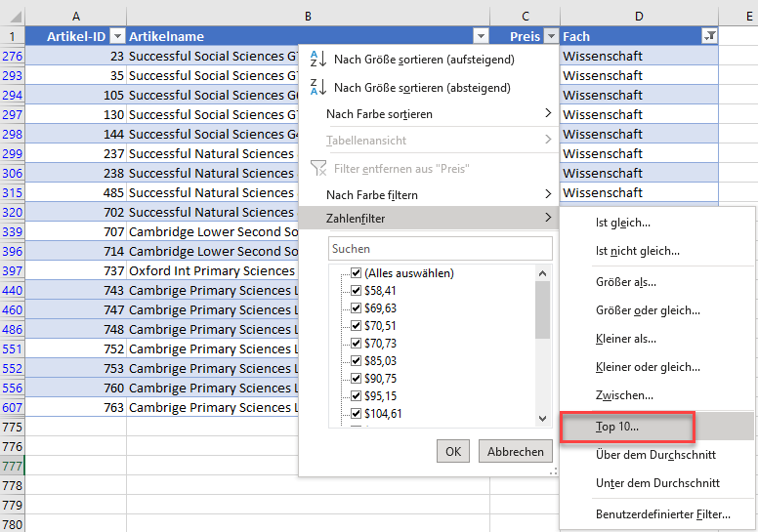Uncheck the $95,15 checkbox
This screenshot has width=758, height=532.
(x=357, y=396)
